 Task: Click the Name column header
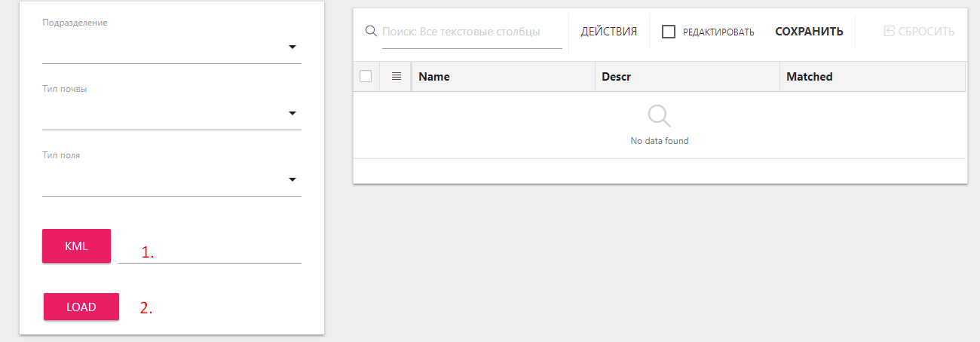pos(433,77)
